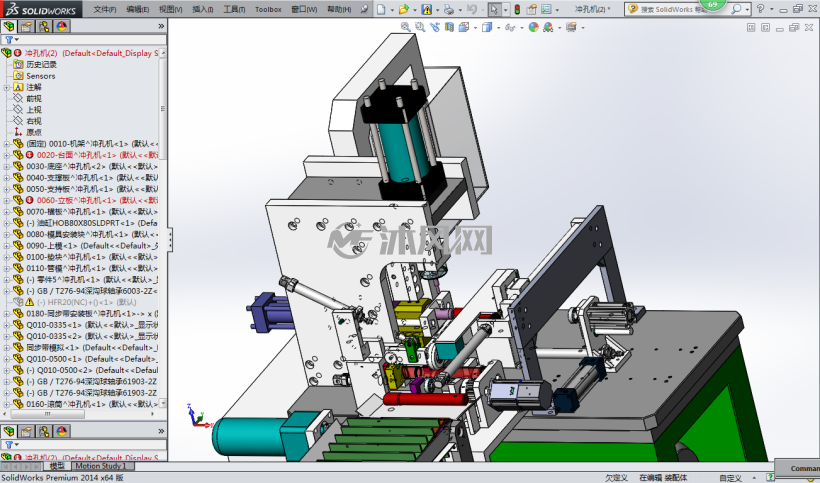Click the Apply Scene icon
The image size is (820, 483).
pyautogui.click(x=548, y=27)
